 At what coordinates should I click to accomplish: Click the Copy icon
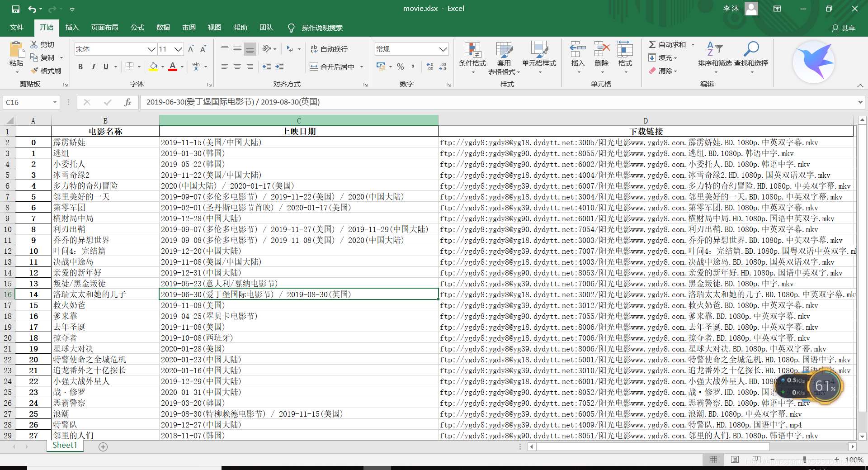(34, 57)
